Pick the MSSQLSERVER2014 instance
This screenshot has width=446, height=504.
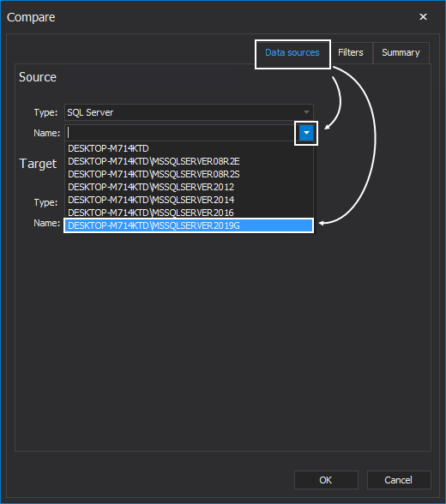pyautogui.click(x=189, y=200)
